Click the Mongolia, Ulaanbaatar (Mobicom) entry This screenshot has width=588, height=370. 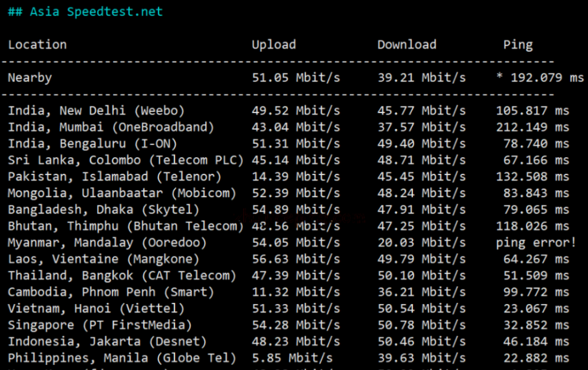pyautogui.click(x=122, y=193)
